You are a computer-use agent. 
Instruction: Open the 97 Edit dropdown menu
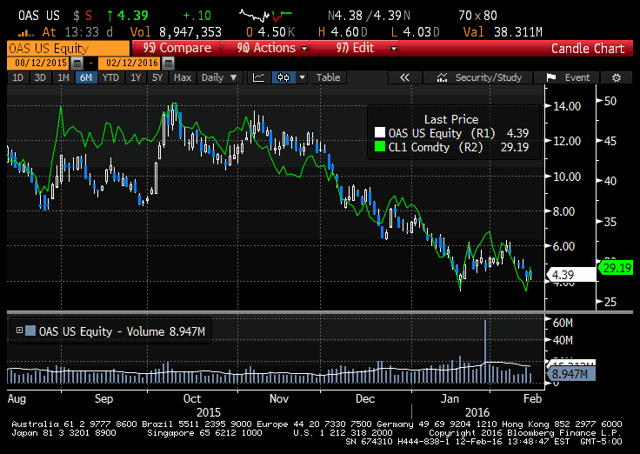(355, 48)
